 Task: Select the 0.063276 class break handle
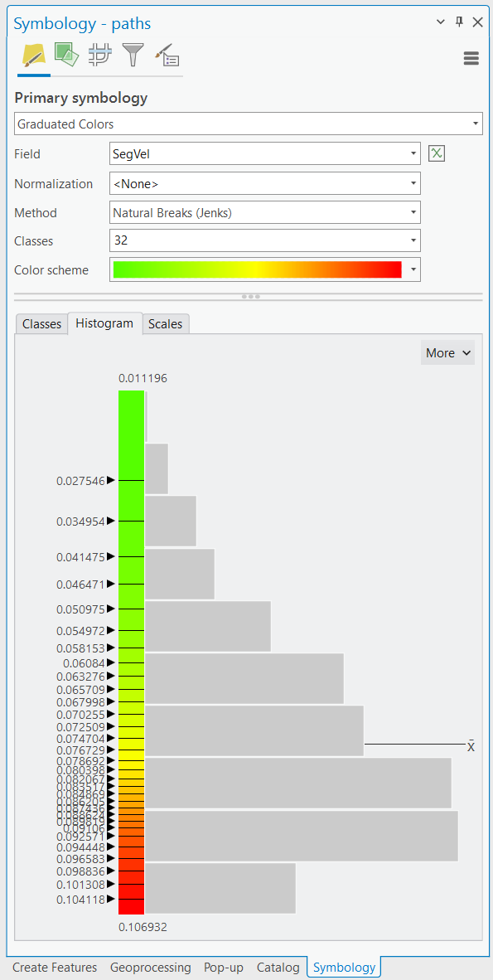coord(111,676)
